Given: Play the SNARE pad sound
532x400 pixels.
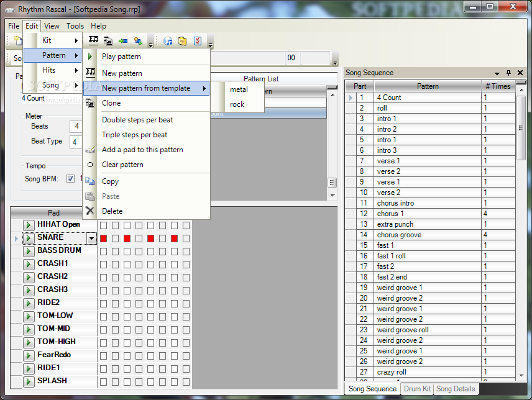Looking at the screenshot, I should [29, 239].
